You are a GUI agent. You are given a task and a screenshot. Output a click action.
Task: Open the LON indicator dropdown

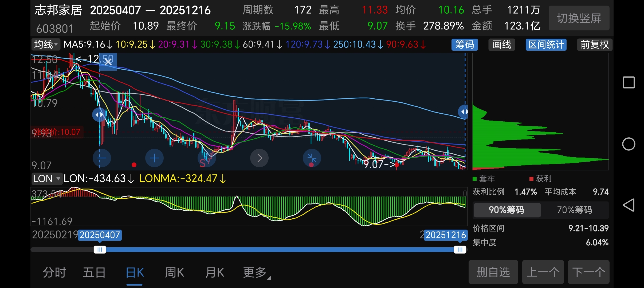[x=47, y=178]
